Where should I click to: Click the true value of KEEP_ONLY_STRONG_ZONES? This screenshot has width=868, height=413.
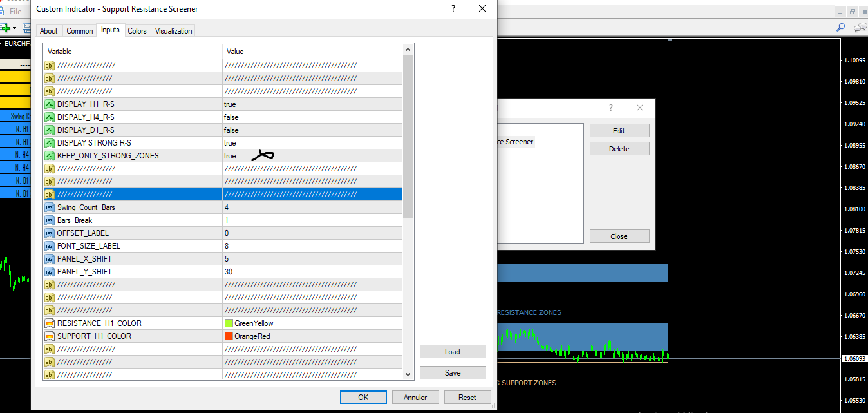click(230, 156)
